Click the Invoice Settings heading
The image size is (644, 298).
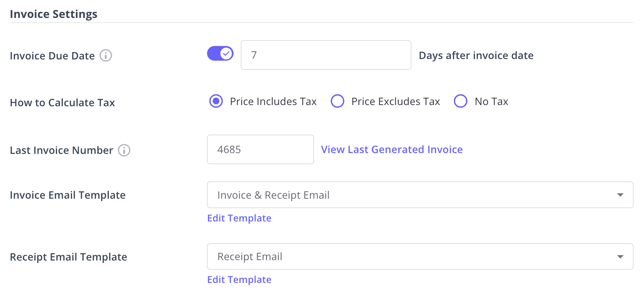coord(53,14)
